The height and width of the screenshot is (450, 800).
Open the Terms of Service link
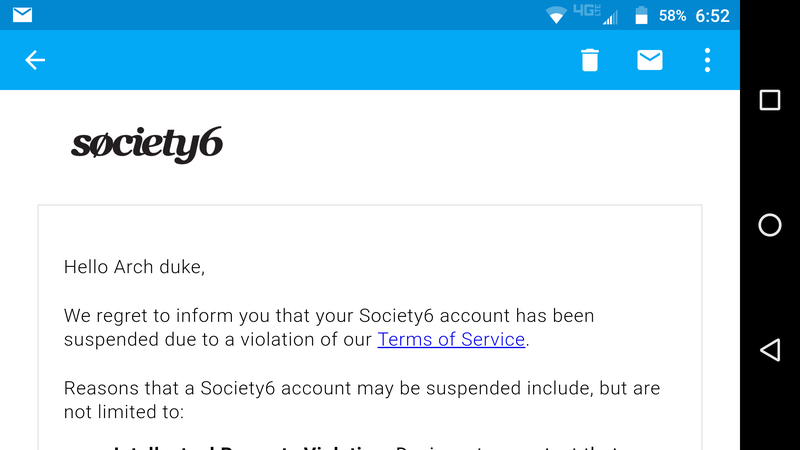pyautogui.click(x=451, y=339)
